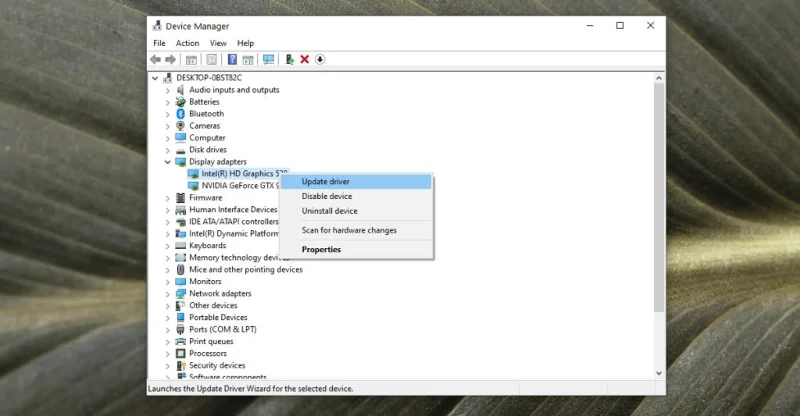This screenshot has height=416, width=800.
Task: Select the Print queues tree item
Action: (211, 341)
